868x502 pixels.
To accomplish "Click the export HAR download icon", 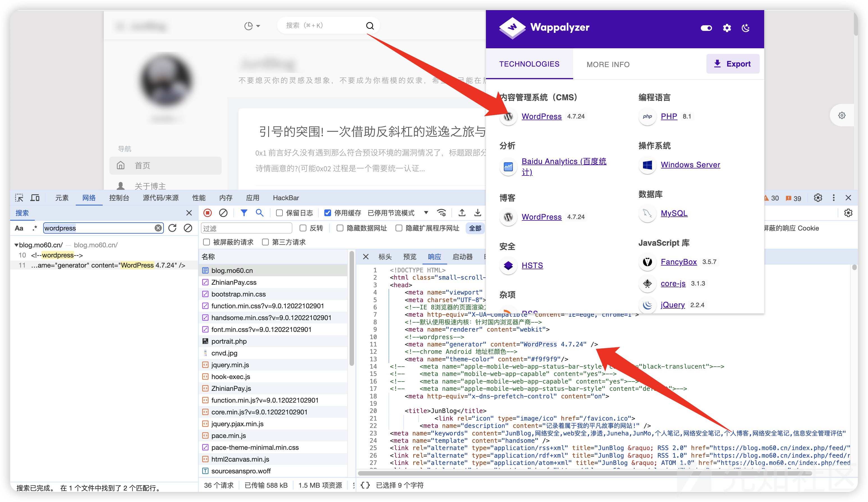I will (x=478, y=213).
